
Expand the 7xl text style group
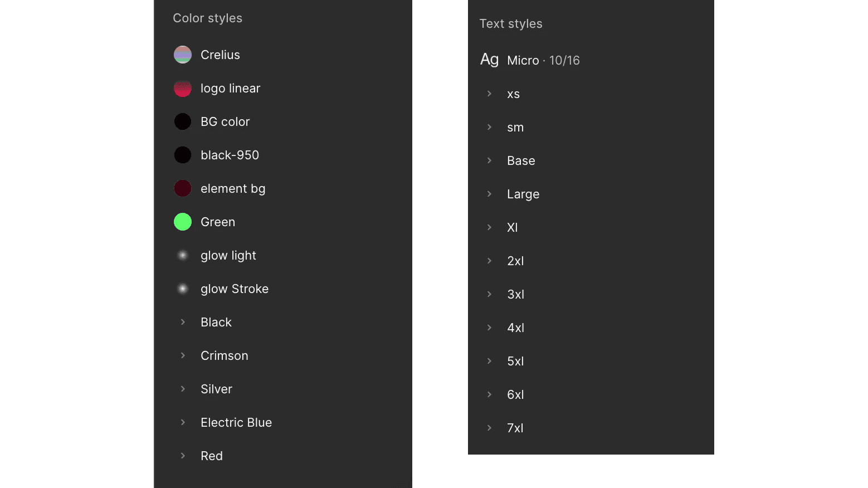(x=489, y=428)
